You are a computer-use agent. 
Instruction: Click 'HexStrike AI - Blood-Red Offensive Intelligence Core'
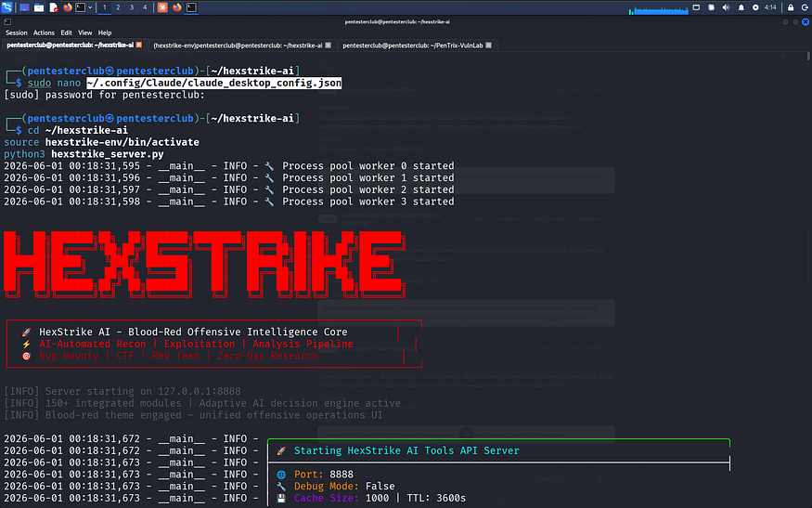(193, 332)
